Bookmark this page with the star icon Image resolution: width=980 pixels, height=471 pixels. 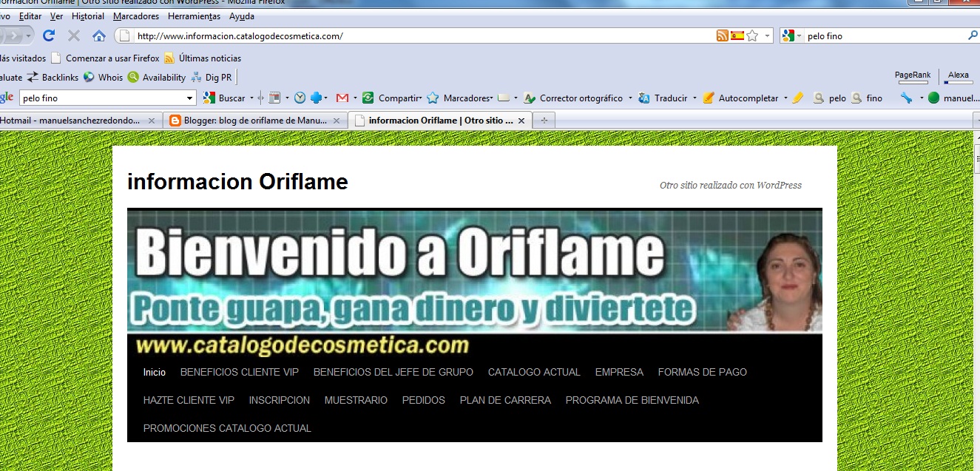click(x=752, y=35)
